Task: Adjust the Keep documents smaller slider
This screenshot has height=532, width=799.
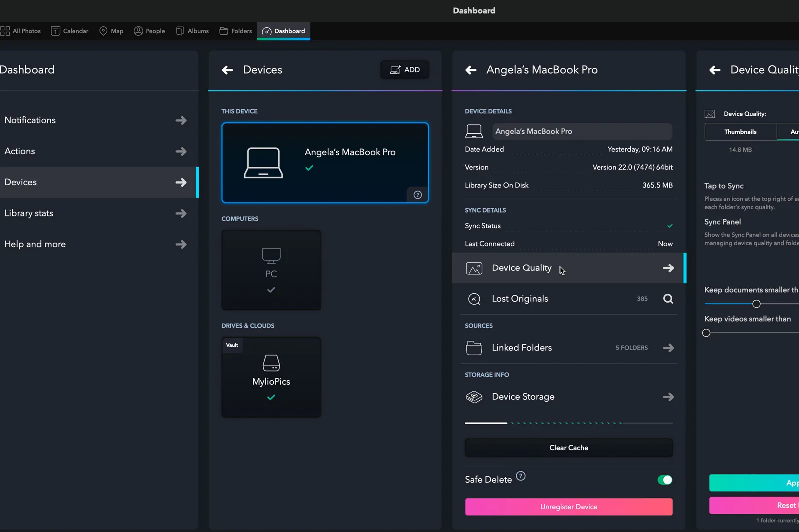Action: click(x=756, y=304)
